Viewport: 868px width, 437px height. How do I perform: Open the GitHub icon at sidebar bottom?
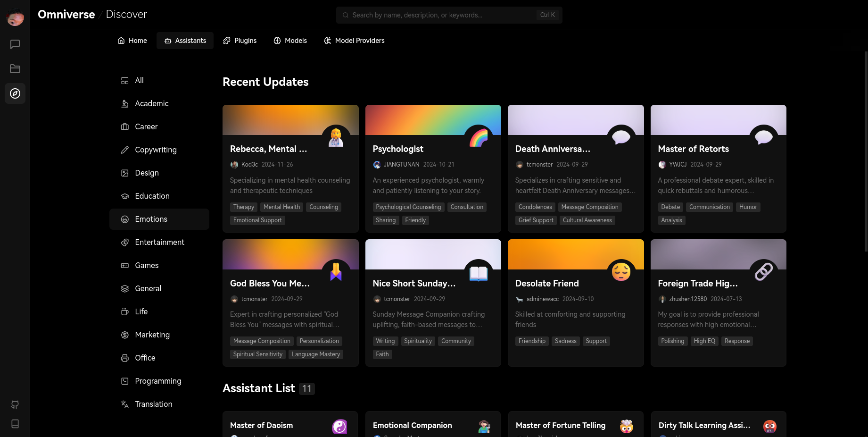coord(15,405)
